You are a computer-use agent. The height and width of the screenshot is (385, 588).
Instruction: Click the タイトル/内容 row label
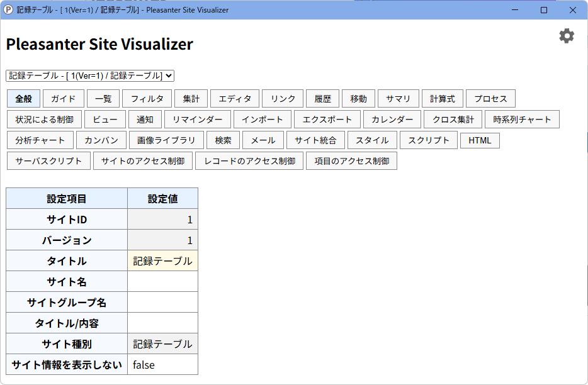point(67,323)
